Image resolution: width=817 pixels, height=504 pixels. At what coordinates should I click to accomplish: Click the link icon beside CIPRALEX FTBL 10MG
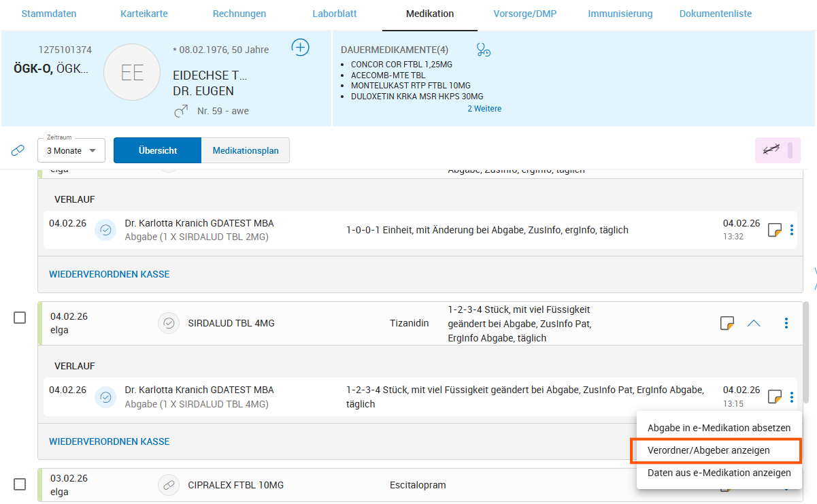(169, 485)
